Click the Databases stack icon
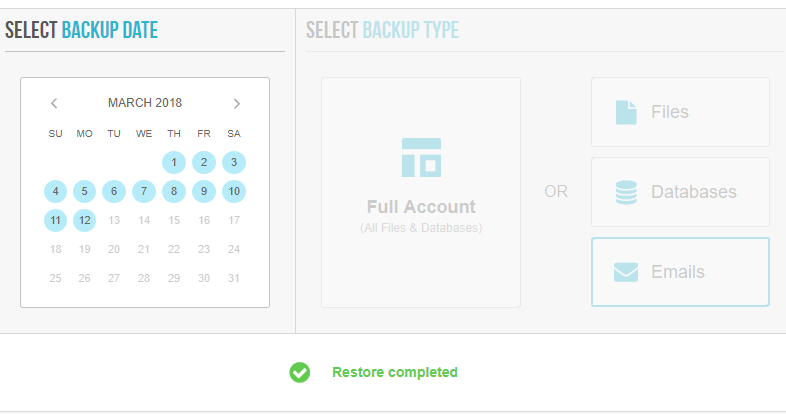This screenshot has width=786, height=414. (626, 192)
